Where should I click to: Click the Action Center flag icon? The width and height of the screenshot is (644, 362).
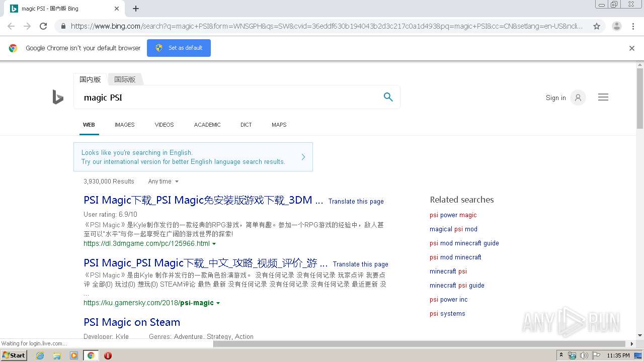tap(595, 355)
